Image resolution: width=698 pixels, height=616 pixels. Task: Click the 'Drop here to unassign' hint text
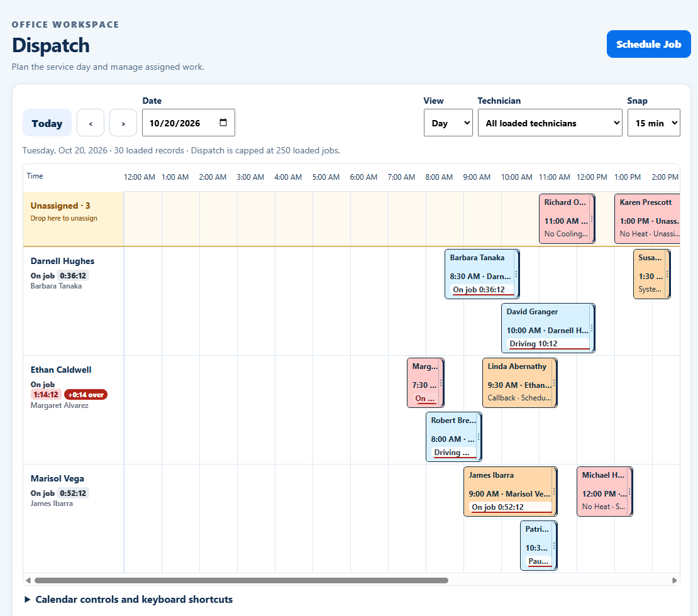tap(64, 218)
